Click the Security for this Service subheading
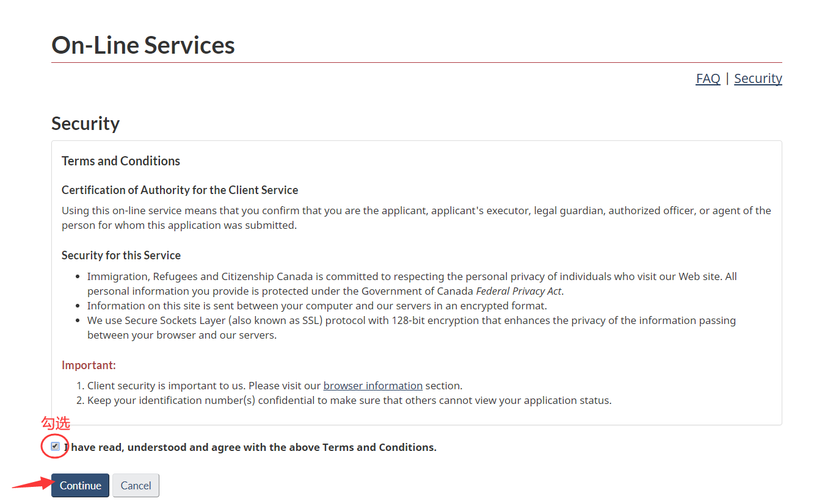The image size is (836, 504). click(x=121, y=255)
